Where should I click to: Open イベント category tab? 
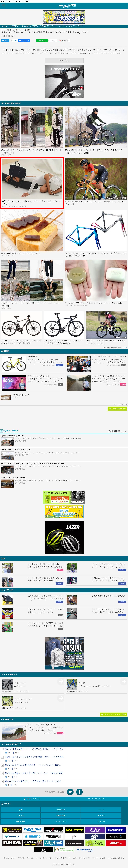(x=101, y=815)
